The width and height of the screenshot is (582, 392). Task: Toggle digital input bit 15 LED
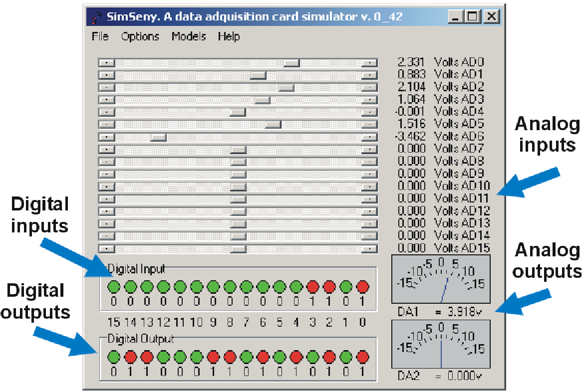[x=114, y=286]
